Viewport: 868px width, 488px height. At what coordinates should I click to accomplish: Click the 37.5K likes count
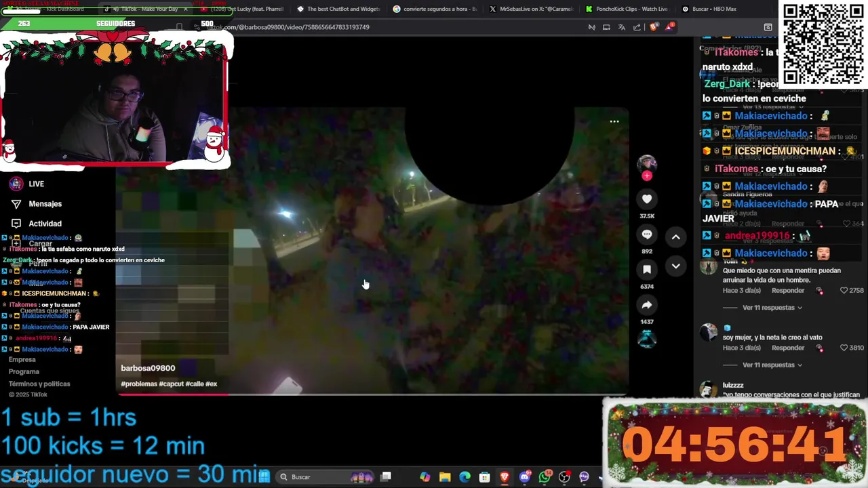click(x=647, y=216)
